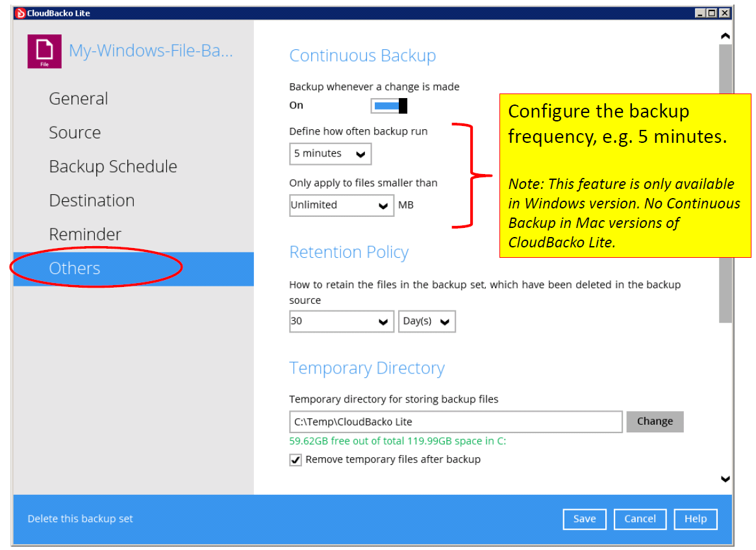Click the Cancel button
Viewport: 756px width, 550px height.
(640, 519)
